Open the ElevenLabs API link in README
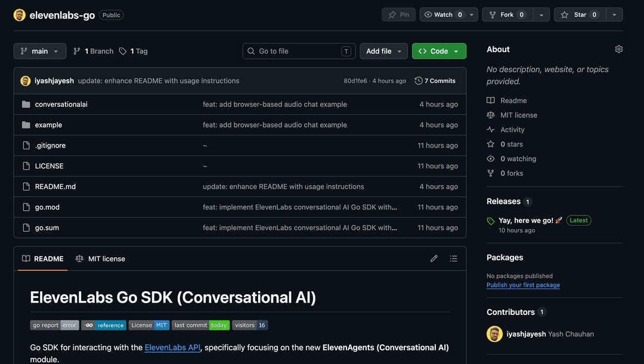Screen dimensions: 644x364 pyautogui.click(x=172, y=347)
